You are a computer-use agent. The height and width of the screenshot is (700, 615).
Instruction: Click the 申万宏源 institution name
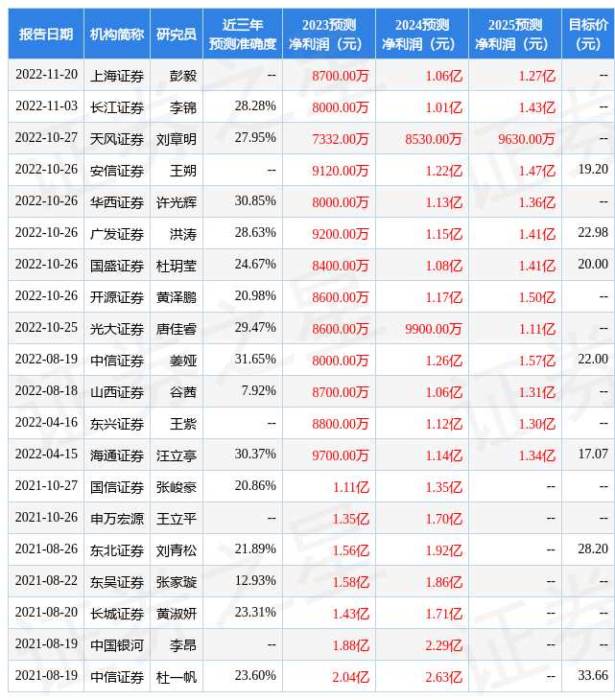click(x=117, y=519)
